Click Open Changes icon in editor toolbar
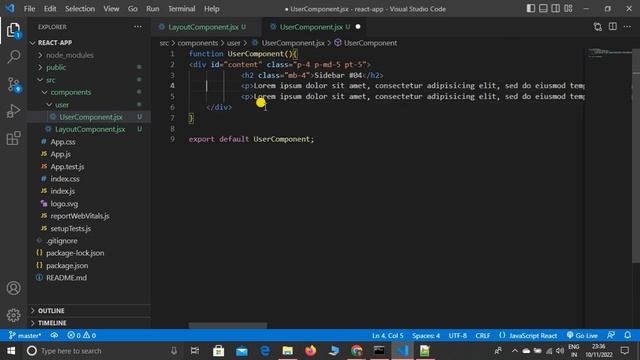The width and height of the screenshot is (640, 360). tap(598, 27)
